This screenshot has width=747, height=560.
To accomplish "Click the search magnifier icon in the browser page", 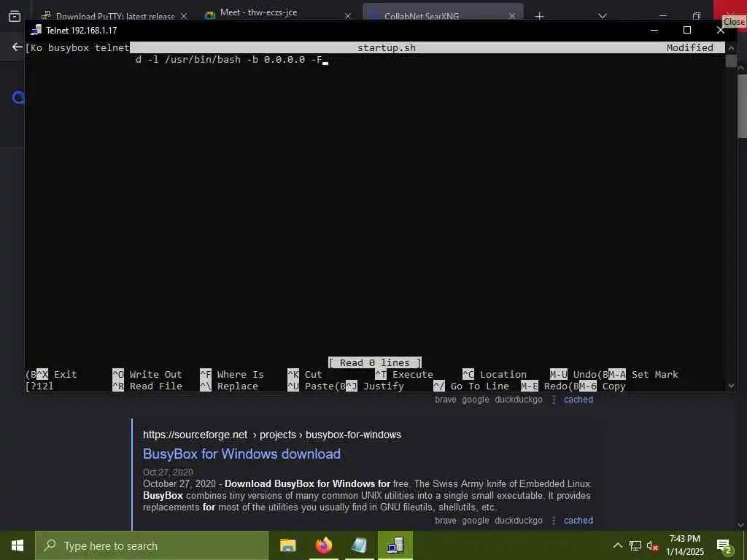I will [x=18, y=98].
